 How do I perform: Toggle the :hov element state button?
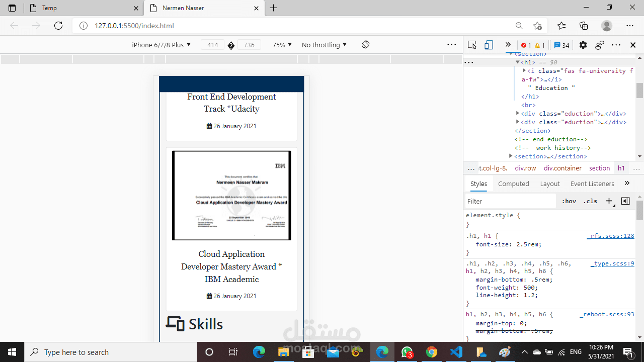[569, 201]
